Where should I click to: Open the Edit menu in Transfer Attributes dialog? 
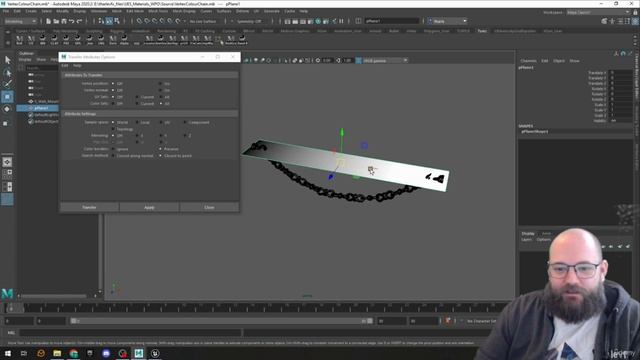tap(65, 66)
